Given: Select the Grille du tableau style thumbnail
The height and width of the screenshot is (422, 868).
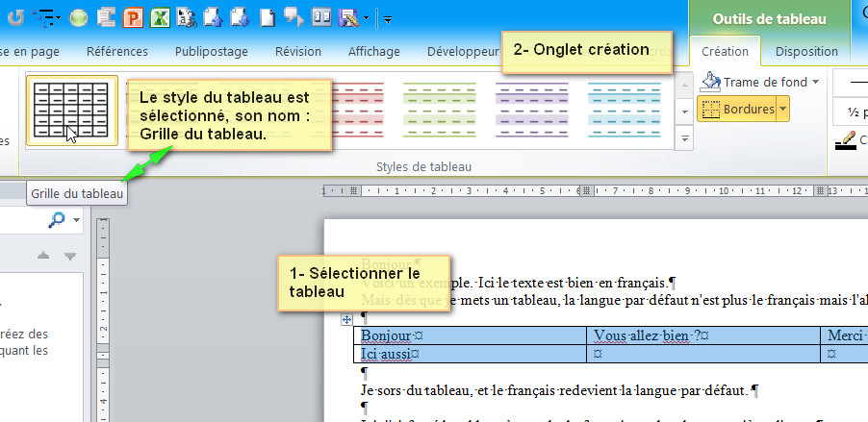Looking at the screenshot, I should (x=72, y=111).
